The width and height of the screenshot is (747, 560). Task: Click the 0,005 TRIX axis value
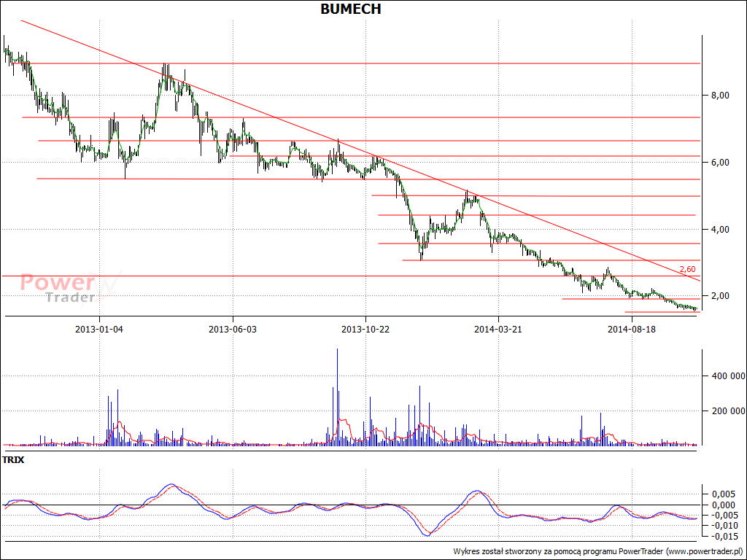(724, 495)
